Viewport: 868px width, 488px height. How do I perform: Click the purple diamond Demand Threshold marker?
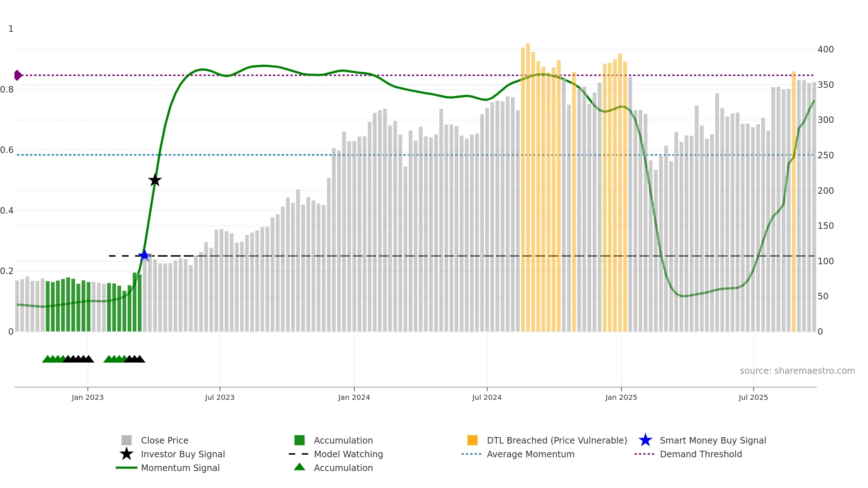pos(18,75)
